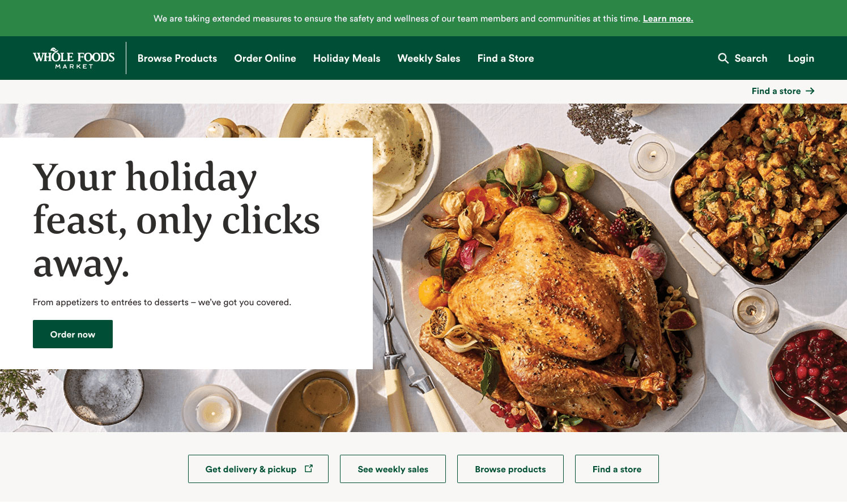This screenshot has height=504, width=847.
Task: Click the Order now button
Action: tap(73, 334)
